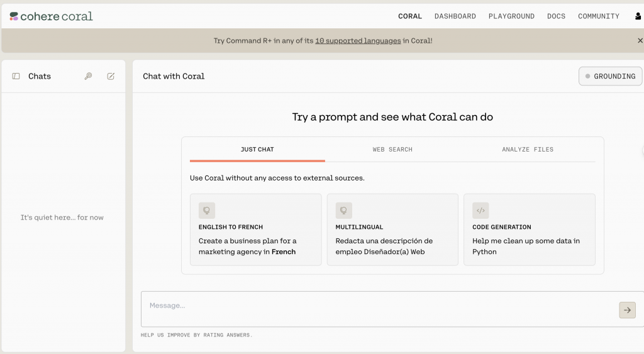Send message with arrow button
Screen dimensions: 644x354
[627, 310]
